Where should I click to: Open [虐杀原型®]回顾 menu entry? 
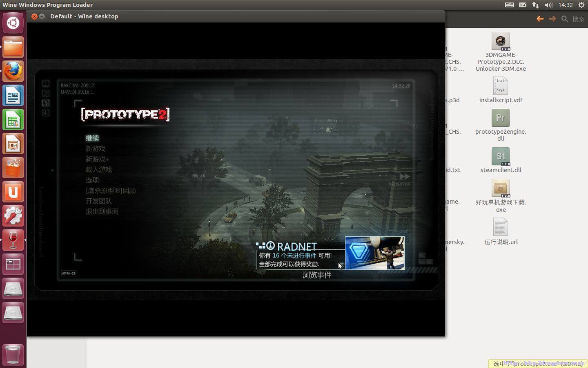coord(111,191)
